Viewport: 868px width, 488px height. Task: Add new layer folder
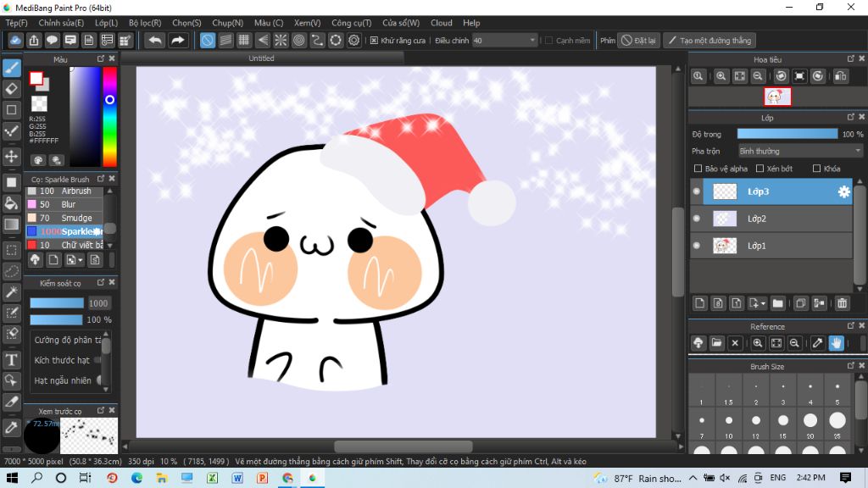pyautogui.click(x=778, y=303)
